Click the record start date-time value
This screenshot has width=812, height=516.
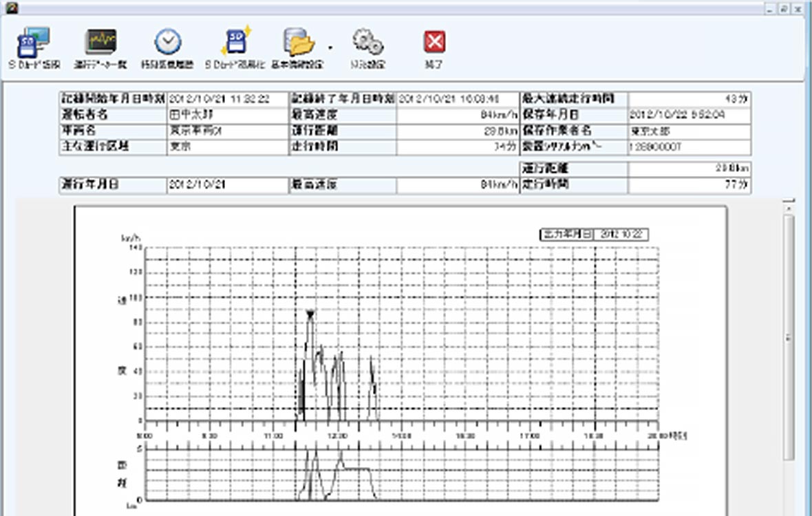click(x=226, y=99)
